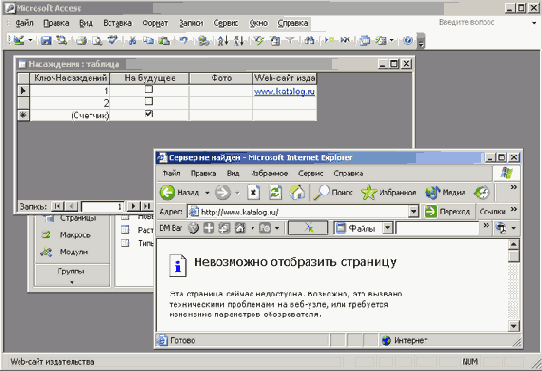
Task: Open the Сервис menu in Access
Action: [x=226, y=23]
